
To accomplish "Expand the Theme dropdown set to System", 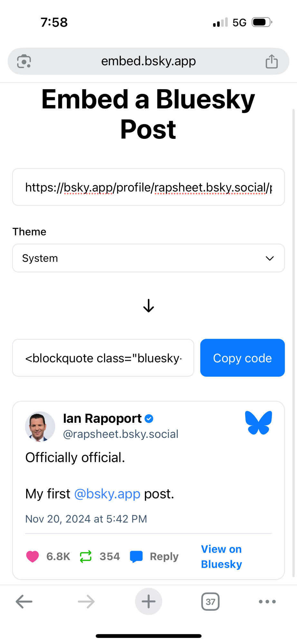I will 148,258.
